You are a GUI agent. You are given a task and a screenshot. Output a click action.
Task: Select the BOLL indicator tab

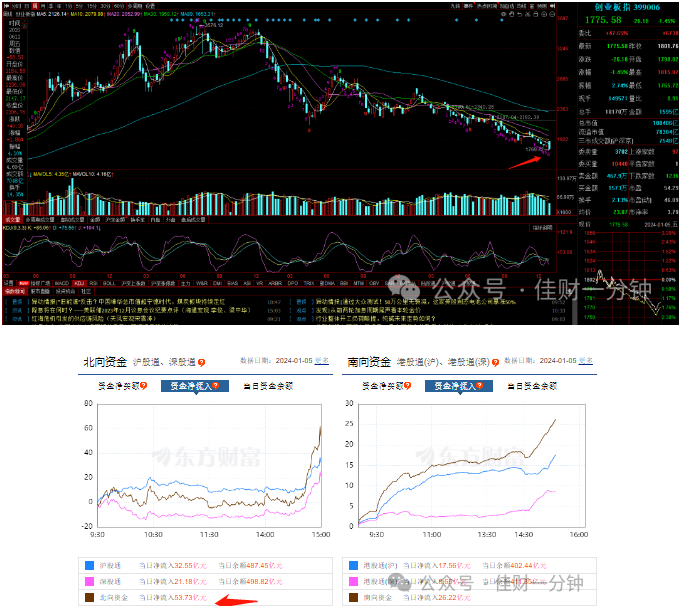[109, 283]
